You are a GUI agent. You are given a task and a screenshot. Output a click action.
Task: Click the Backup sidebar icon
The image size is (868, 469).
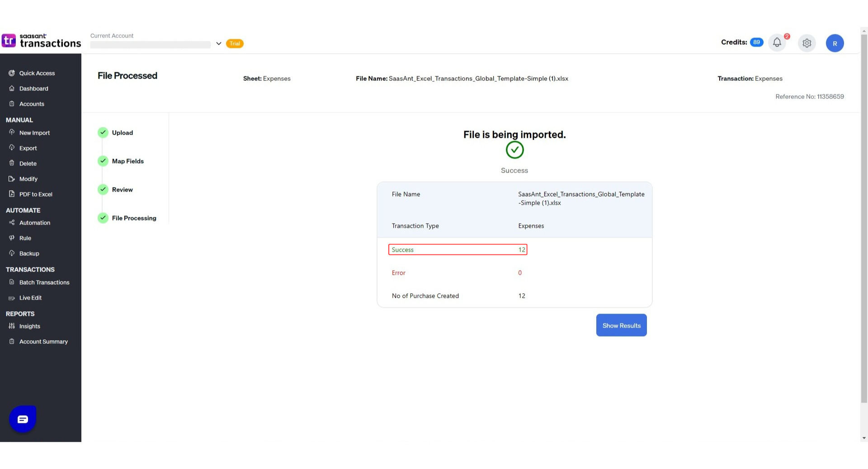[12, 253]
